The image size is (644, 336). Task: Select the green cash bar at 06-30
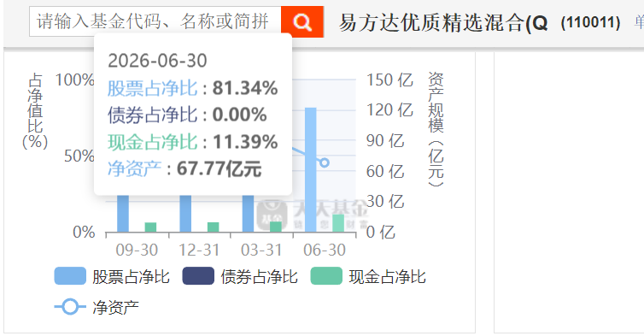click(338, 223)
